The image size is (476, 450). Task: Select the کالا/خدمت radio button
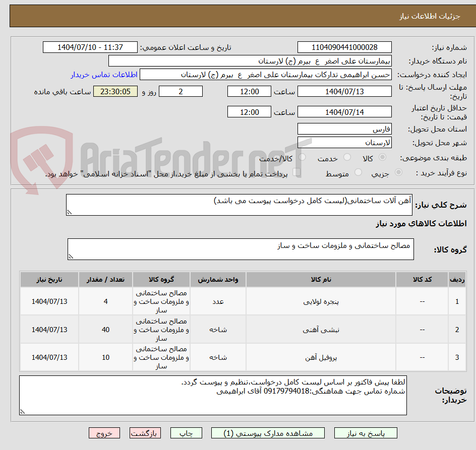click(302, 157)
